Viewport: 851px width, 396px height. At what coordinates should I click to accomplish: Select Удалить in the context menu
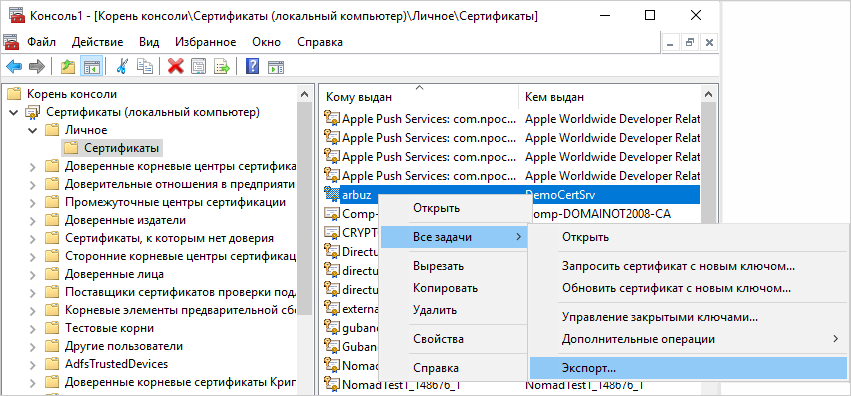[x=435, y=310]
